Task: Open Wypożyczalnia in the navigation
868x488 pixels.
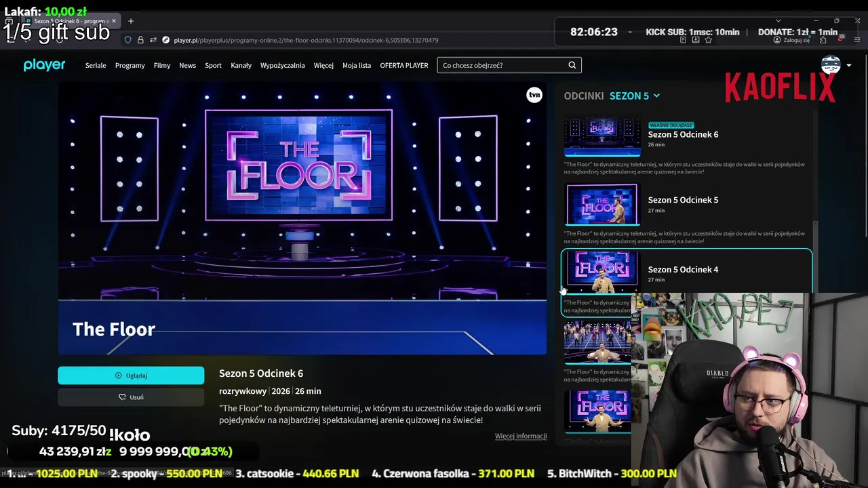Action: point(282,65)
